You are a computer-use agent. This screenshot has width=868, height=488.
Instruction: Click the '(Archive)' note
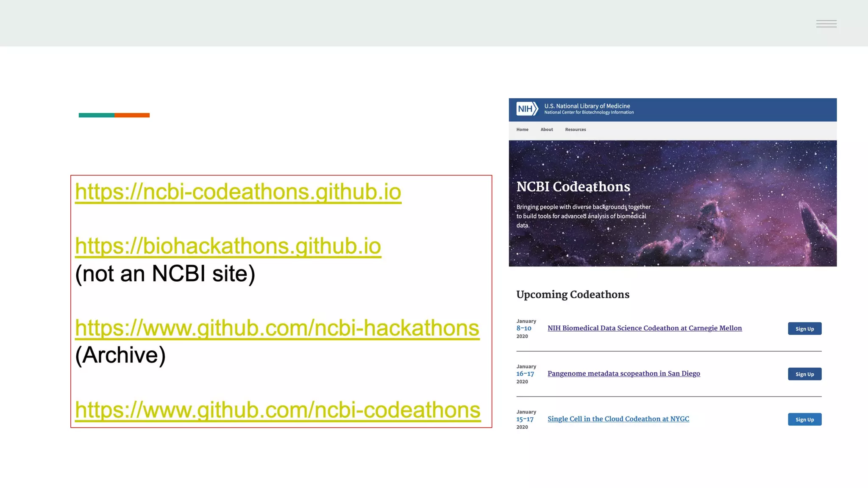point(120,355)
